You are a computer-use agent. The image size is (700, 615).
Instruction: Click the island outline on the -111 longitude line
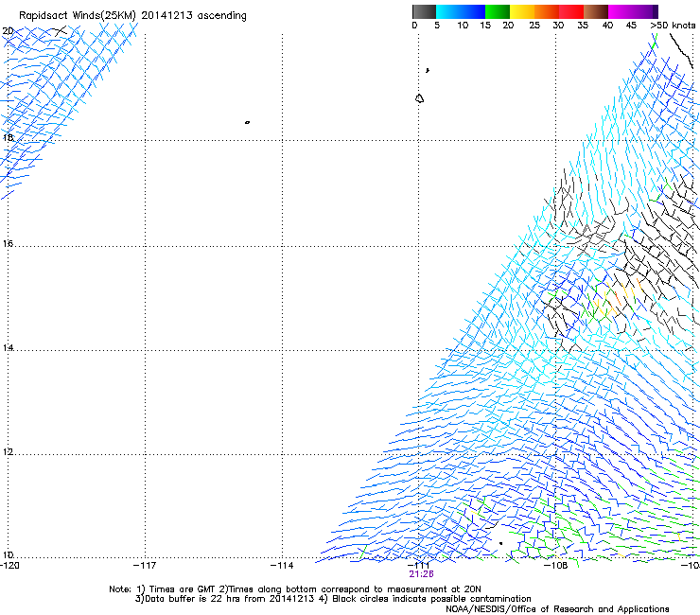(419, 98)
